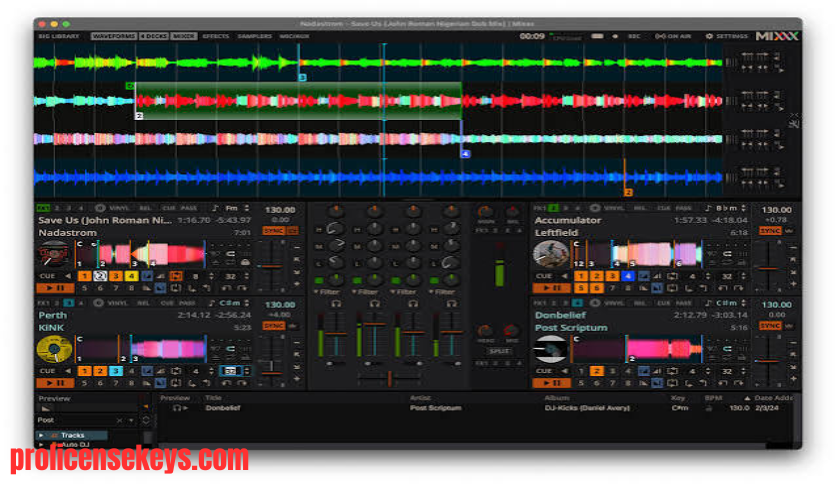Viewport: 836px width, 484px height.
Task: Toggle SYNC on the Donbelief deck
Action: click(x=770, y=326)
